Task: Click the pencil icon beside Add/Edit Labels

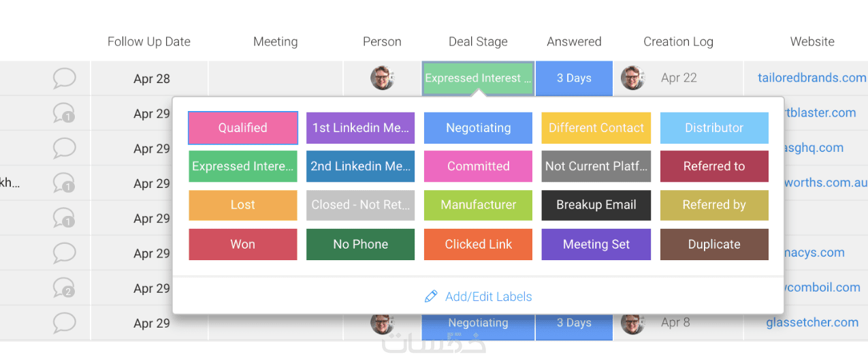Action: 430,296
